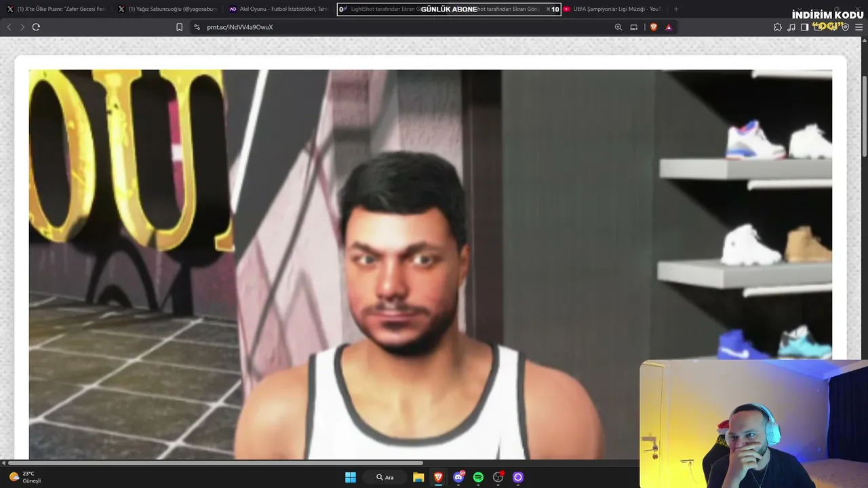This screenshot has height=488, width=868.
Task: Click the prnt.sc address bar
Action: [x=407, y=27]
